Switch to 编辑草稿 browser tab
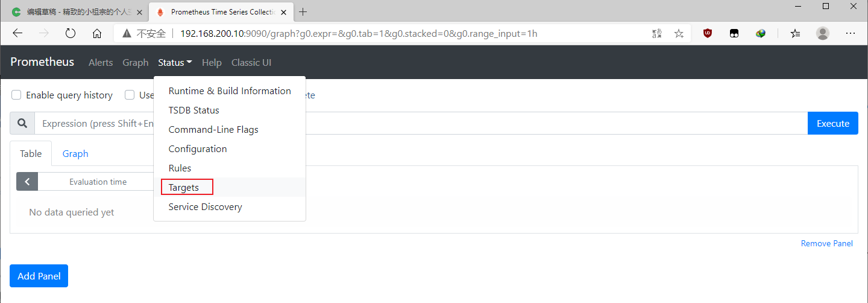The width and height of the screenshot is (868, 303). pyautogui.click(x=75, y=12)
